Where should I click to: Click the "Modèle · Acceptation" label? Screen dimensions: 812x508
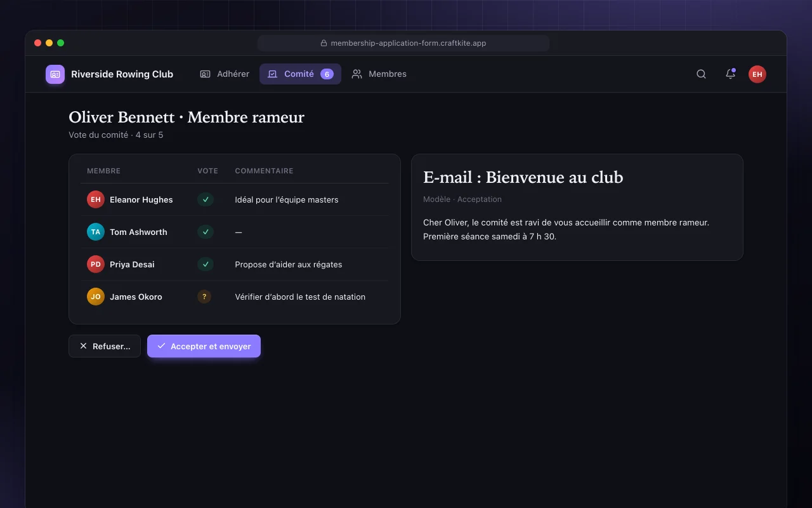pyautogui.click(x=462, y=199)
